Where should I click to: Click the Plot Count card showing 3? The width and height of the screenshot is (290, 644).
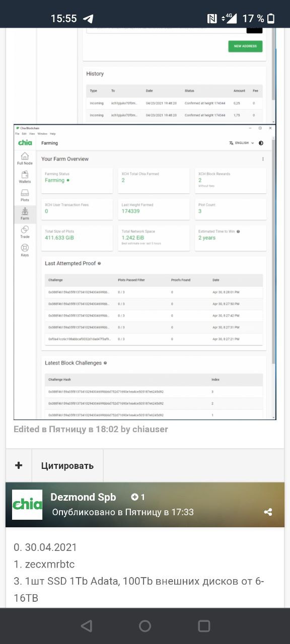point(231,209)
